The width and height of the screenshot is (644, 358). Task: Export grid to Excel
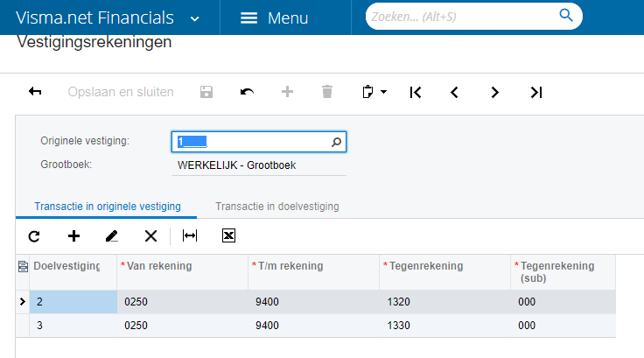point(228,235)
